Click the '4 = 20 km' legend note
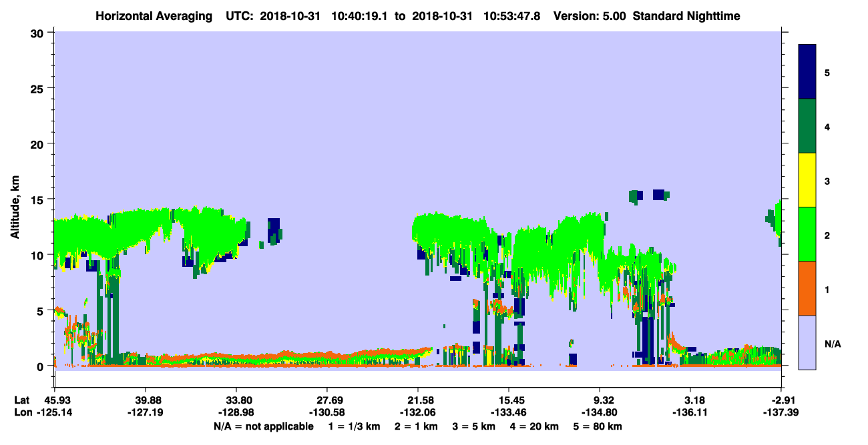The height and width of the screenshot is (445, 868). coord(535,426)
